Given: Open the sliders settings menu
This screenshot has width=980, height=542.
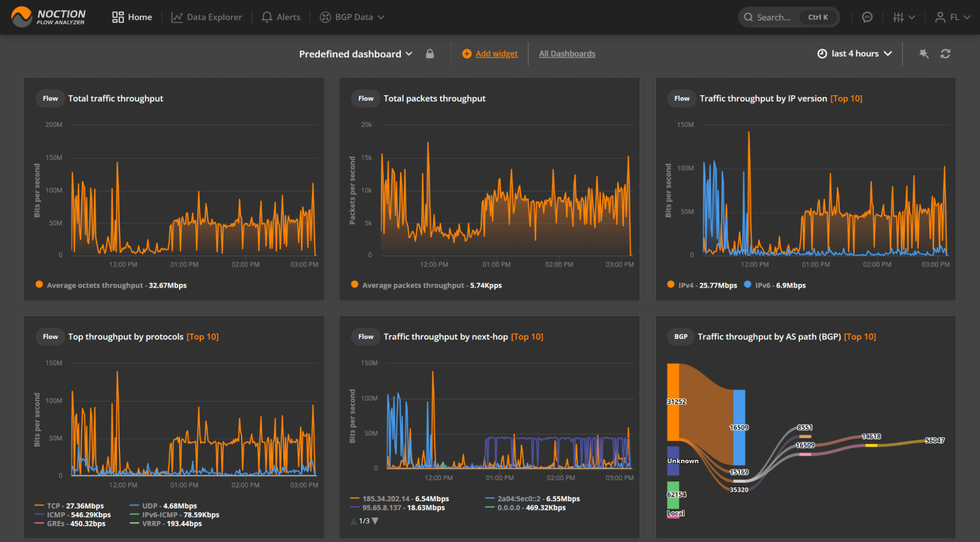Looking at the screenshot, I should tap(904, 17).
